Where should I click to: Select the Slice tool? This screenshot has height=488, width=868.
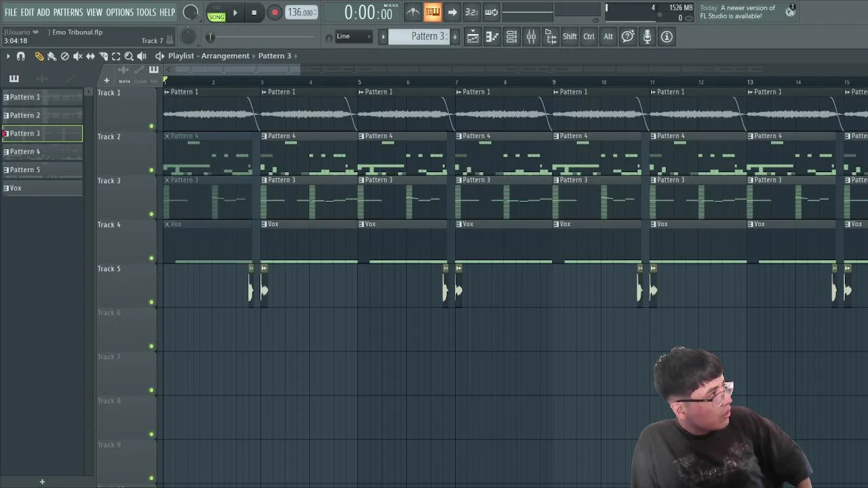pos(103,56)
